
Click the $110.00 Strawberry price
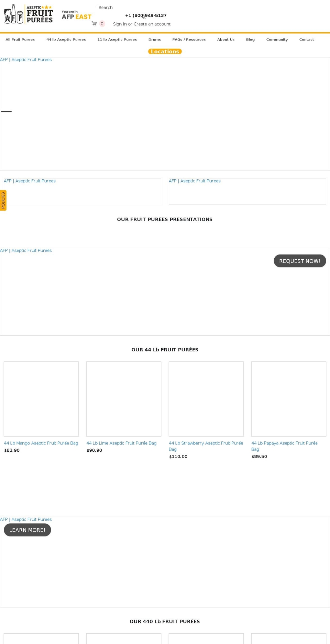(x=178, y=456)
